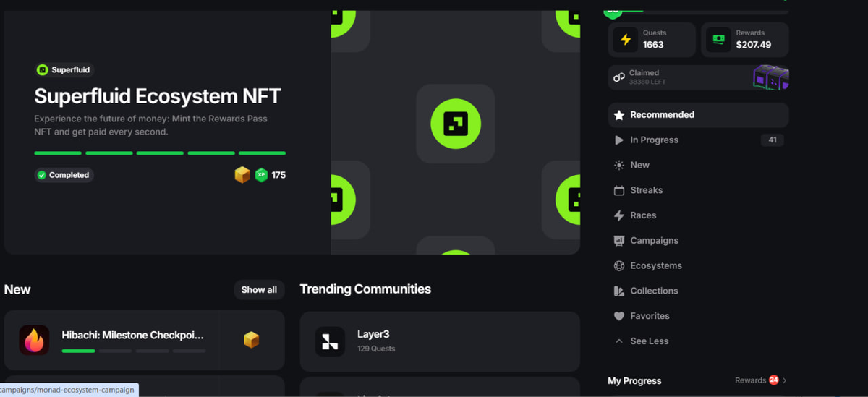Click the Layer3 logo icon
868x397 pixels.
(x=330, y=341)
